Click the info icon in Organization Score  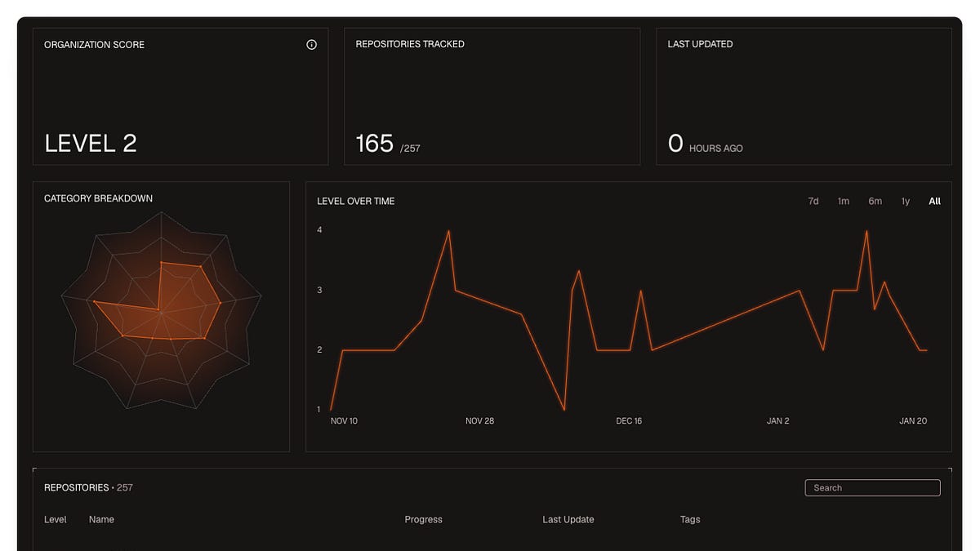coord(311,45)
